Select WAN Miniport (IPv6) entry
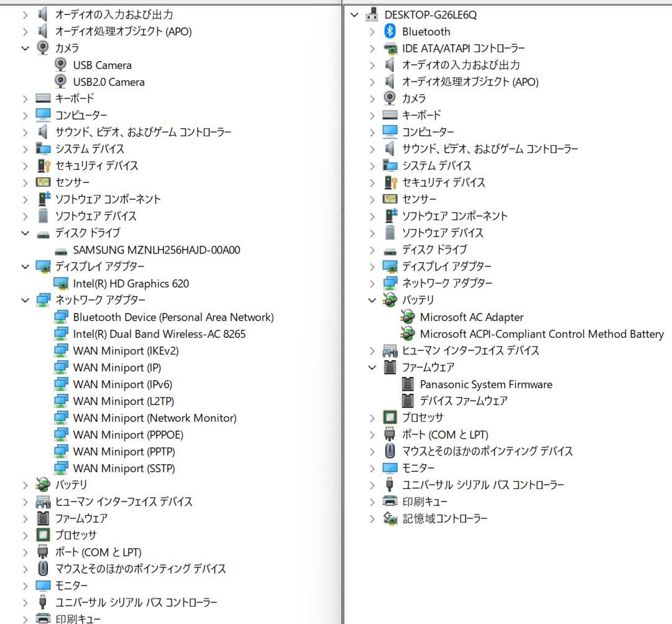672x624 pixels. tap(122, 384)
